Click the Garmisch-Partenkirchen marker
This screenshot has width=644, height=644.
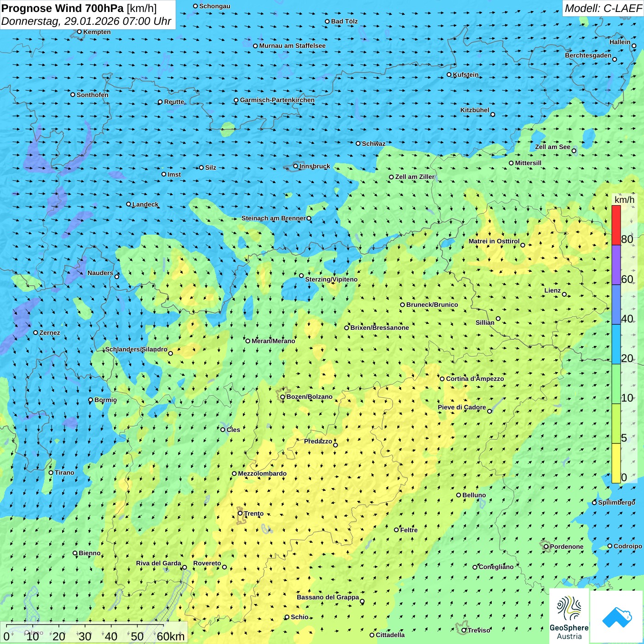pyautogui.click(x=236, y=100)
